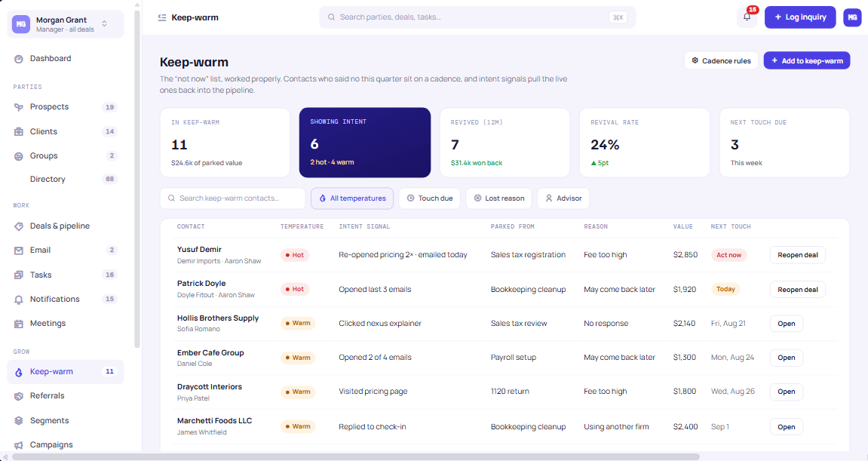Click the Act now badge
This screenshot has height=461, width=868.
pos(728,255)
